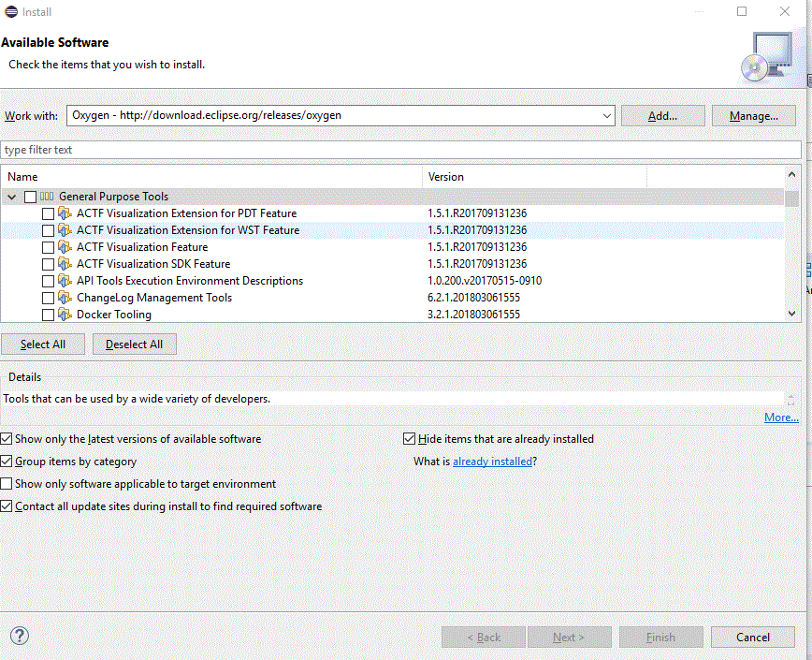Click the ChangeLog Management Tools feature icon
812x660 pixels.
click(65, 298)
